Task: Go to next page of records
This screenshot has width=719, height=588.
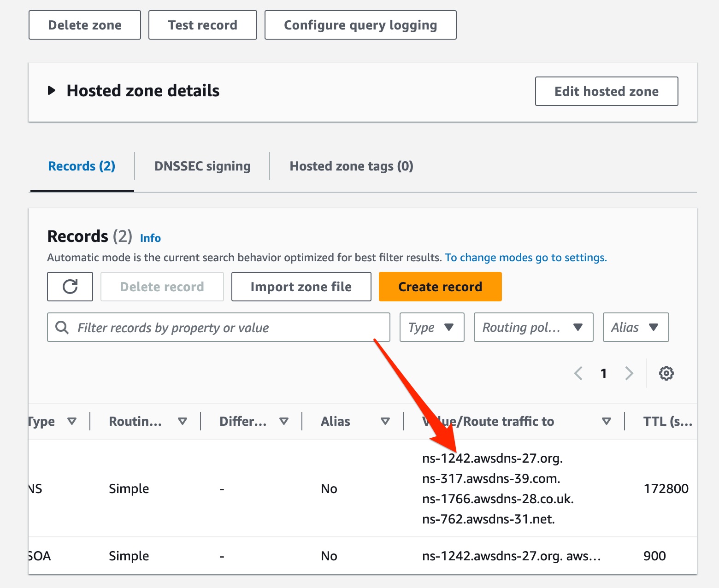Action: pos(629,373)
